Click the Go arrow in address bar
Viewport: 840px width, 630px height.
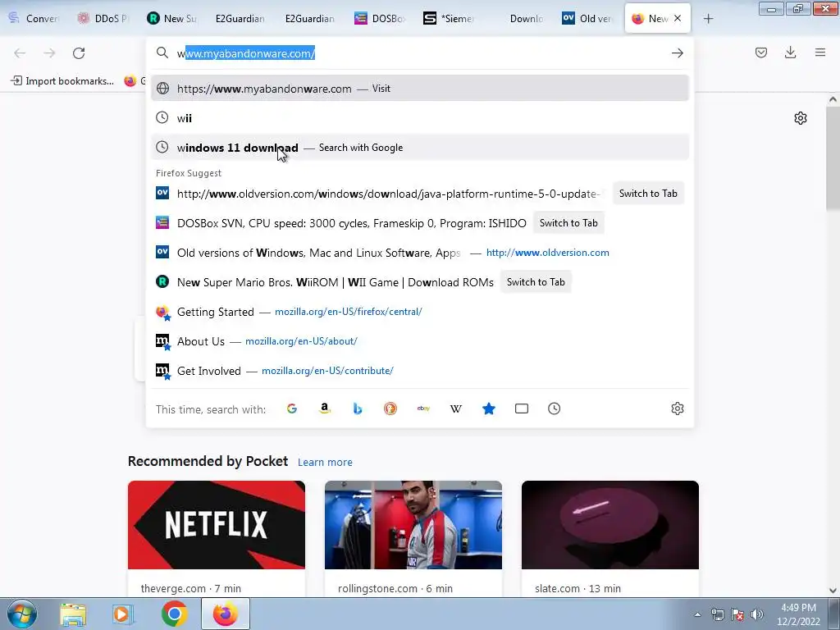pyautogui.click(x=677, y=53)
